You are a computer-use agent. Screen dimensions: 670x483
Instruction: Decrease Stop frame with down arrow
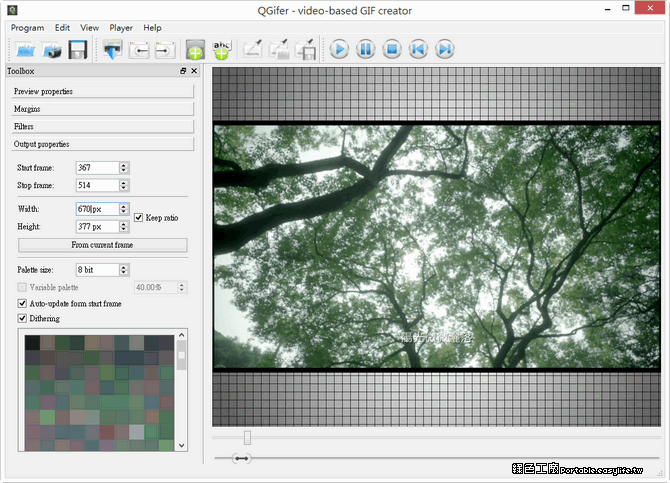[123, 188]
